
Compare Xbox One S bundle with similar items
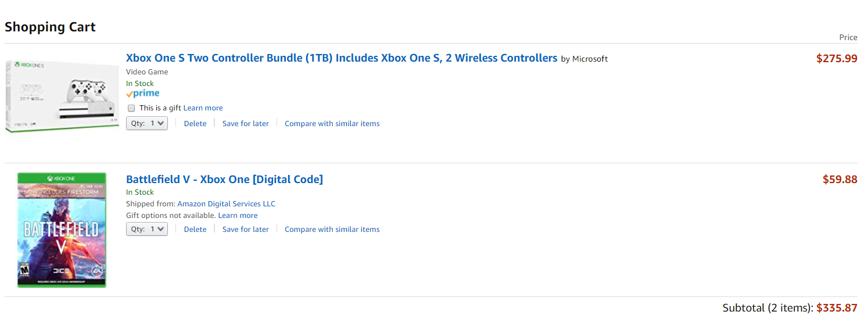(332, 123)
